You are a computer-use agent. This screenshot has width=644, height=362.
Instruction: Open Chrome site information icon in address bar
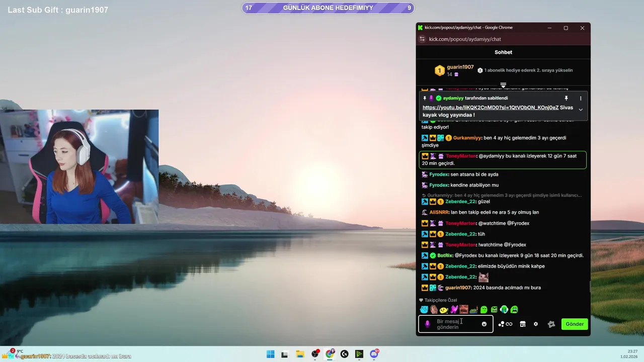tap(422, 39)
